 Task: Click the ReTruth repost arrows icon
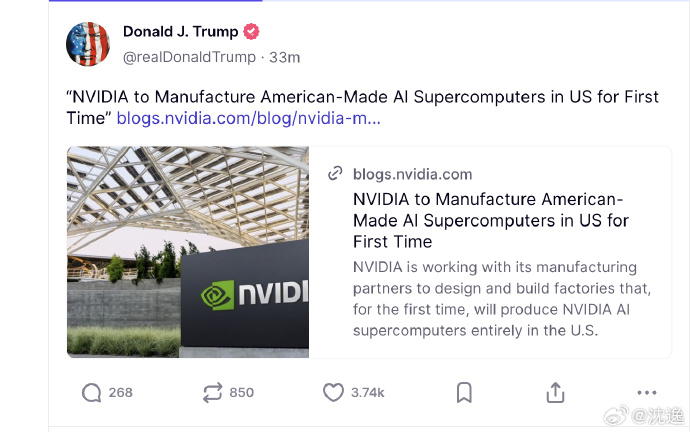[212, 393]
